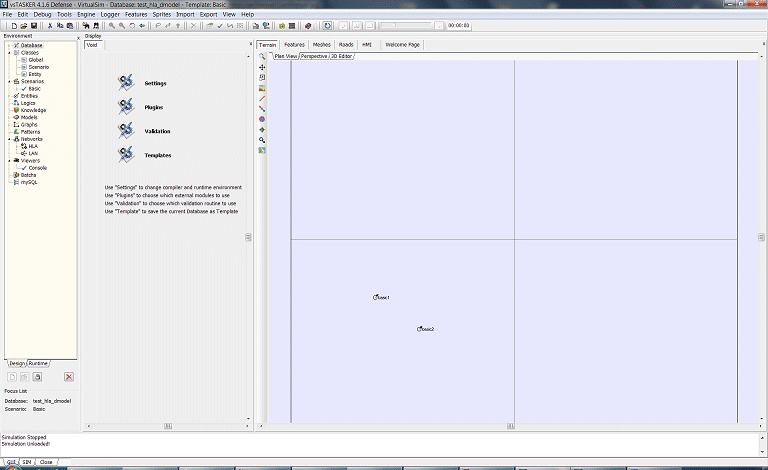Screen dimensions: 768x470
Task: Click the red X delete button
Action: 69,376
